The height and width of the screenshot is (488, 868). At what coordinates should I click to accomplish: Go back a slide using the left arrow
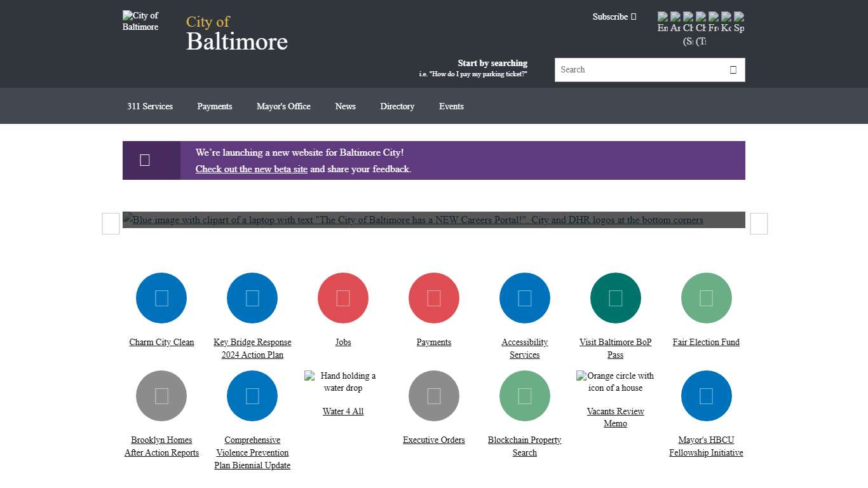coord(110,224)
